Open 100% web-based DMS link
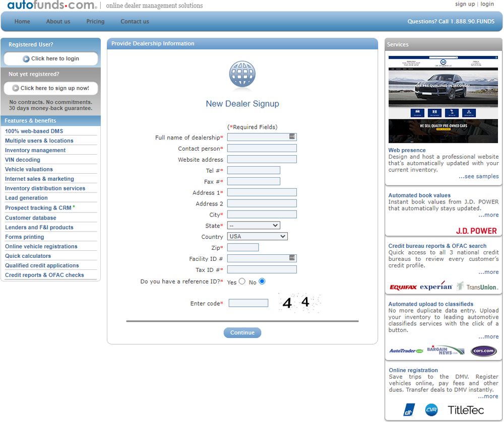Image resolution: width=504 pixels, height=422 pixels. (34, 131)
